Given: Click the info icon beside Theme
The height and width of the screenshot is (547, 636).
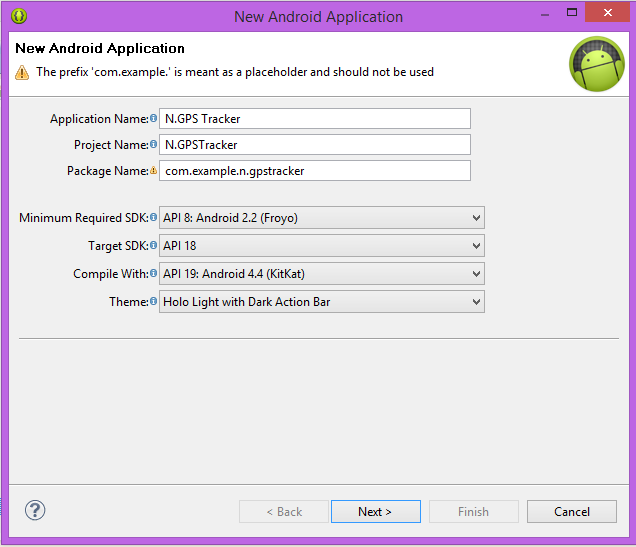Looking at the screenshot, I should point(153,301).
